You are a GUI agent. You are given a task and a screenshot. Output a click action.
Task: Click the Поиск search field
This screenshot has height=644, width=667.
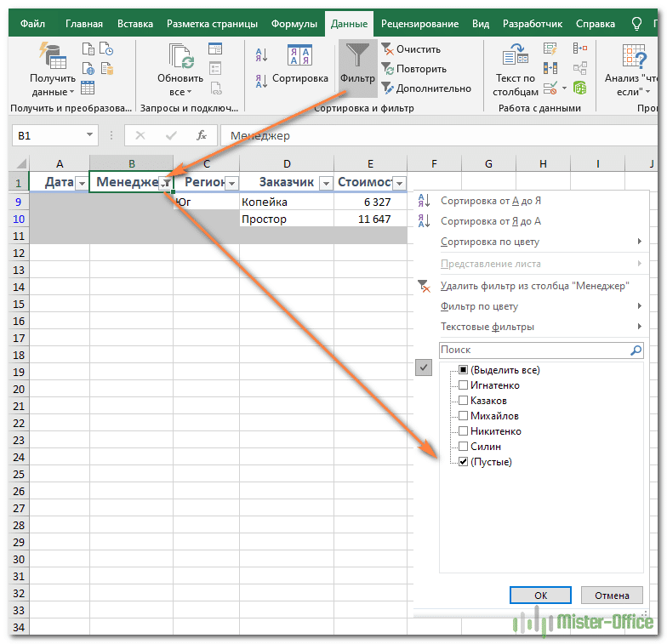click(x=533, y=350)
